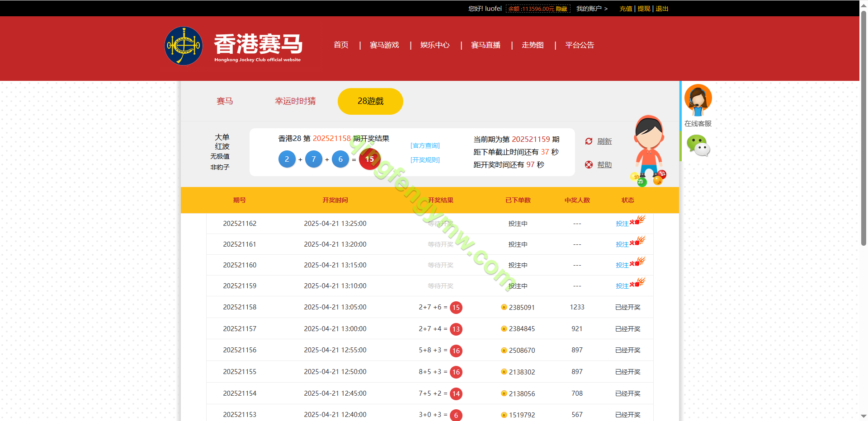Viewport: 868px width, 421px height.
Task: Click the coin icon beside 2508670
Action: 504,350
